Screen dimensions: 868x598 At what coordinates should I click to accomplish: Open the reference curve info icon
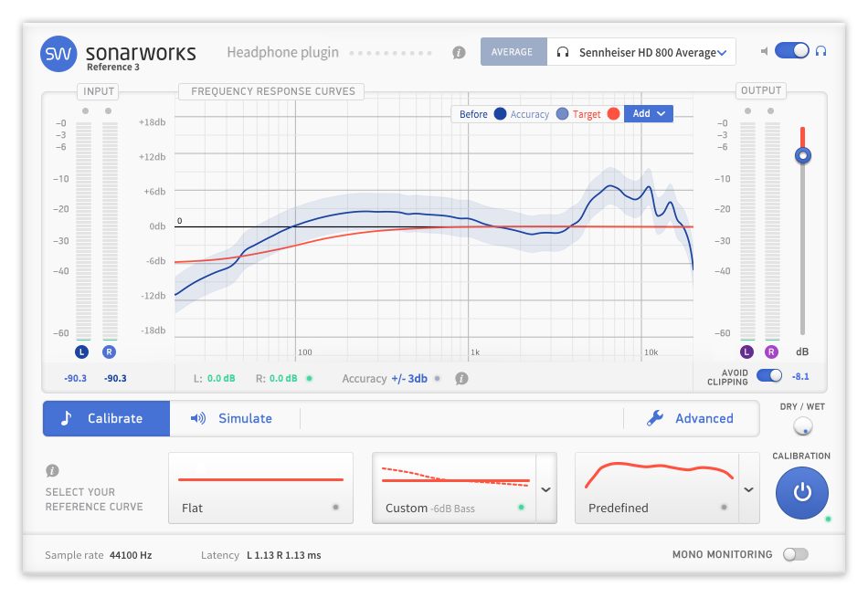click(x=53, y=471)
